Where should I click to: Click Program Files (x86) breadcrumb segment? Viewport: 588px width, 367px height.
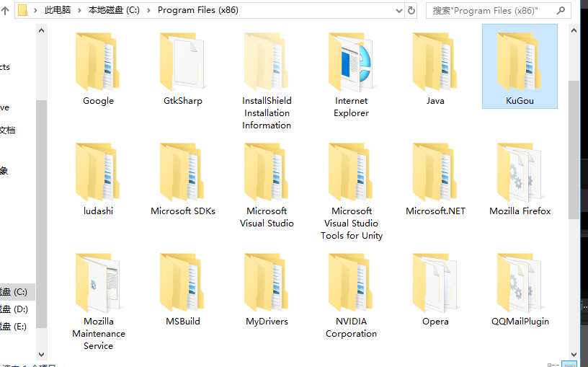click(x=198, y=10)
